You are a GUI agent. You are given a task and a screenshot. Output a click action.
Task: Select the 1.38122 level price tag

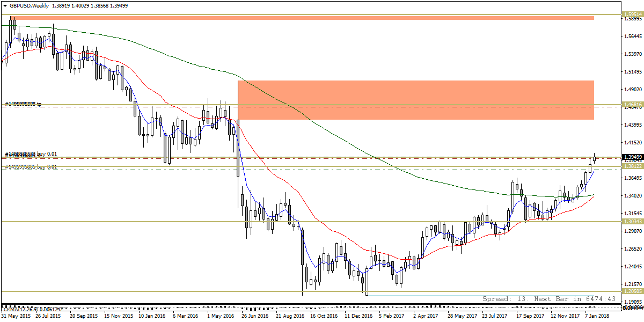coord(632,166)
